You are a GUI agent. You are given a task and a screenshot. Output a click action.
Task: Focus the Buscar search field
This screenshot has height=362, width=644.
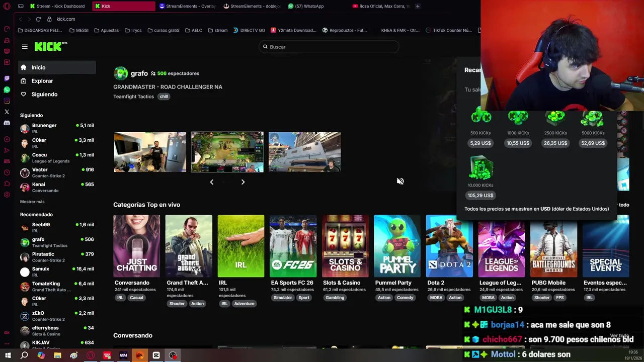[x=329, y=47]
